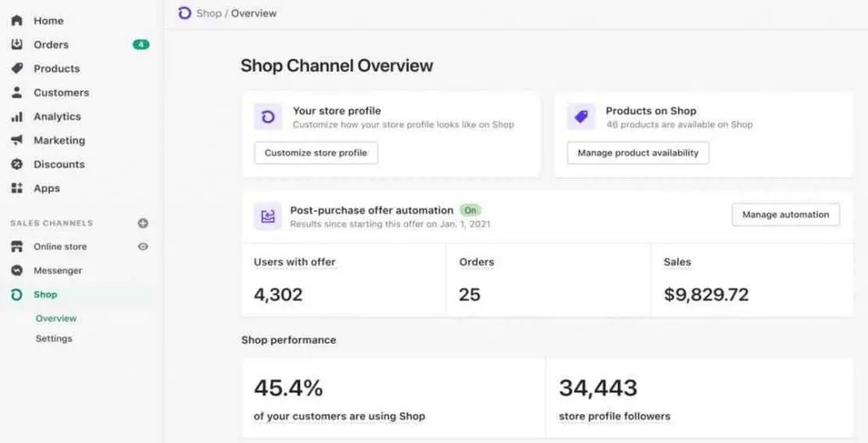Image resolution: width=868 pixels, height=443 pixels.
Task: Select Shop sales channel
Action: coord(46,294)
